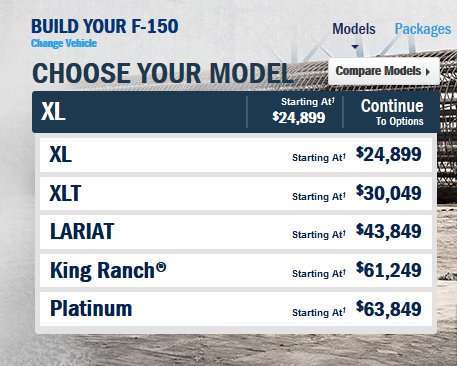
Task: Open the Models tab
Action: click(354, 29)
